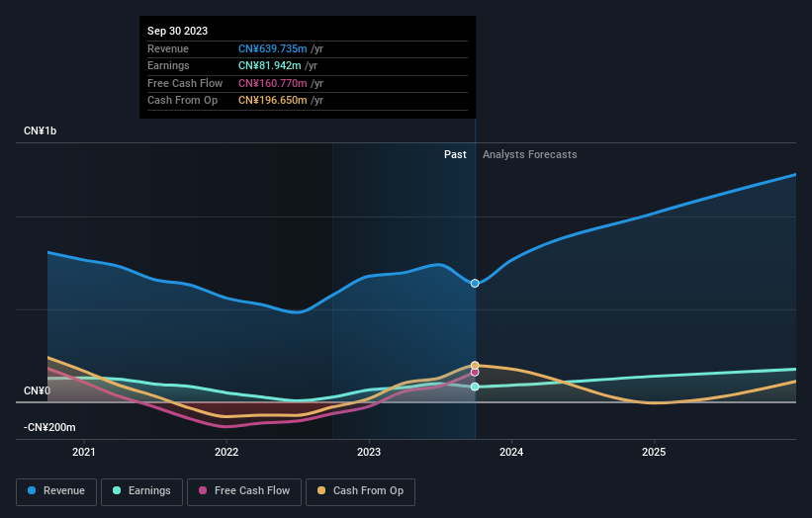This screenshot has width=812, height=518.
Task: Select the pink Free Cash Flow data point marker
Action: click(x=475, y=372)
